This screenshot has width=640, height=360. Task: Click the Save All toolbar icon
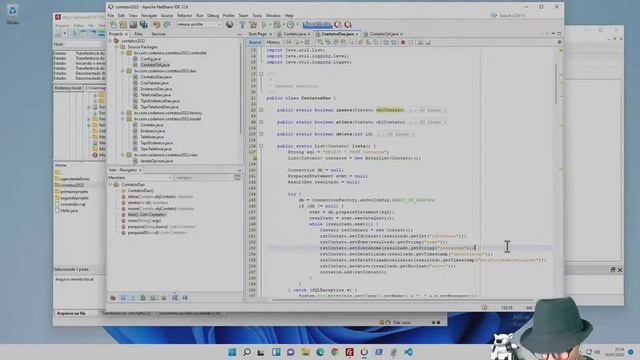click(x=144, y=25)
